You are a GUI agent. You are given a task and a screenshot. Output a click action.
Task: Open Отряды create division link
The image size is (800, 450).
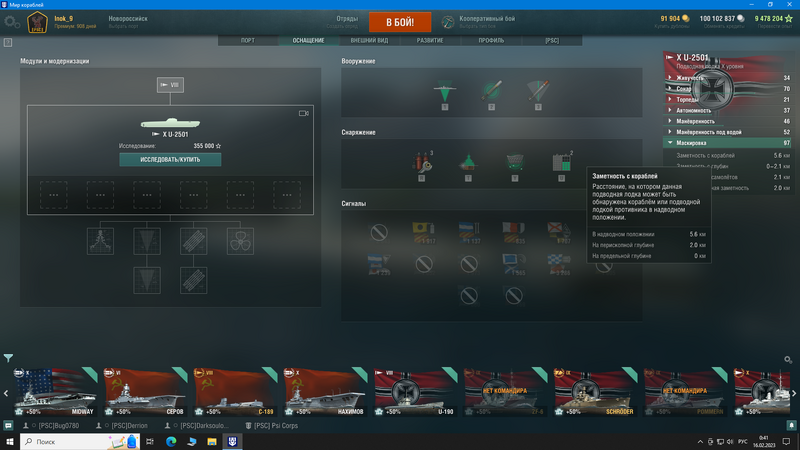pyautogui.click(x=342, y=22)
